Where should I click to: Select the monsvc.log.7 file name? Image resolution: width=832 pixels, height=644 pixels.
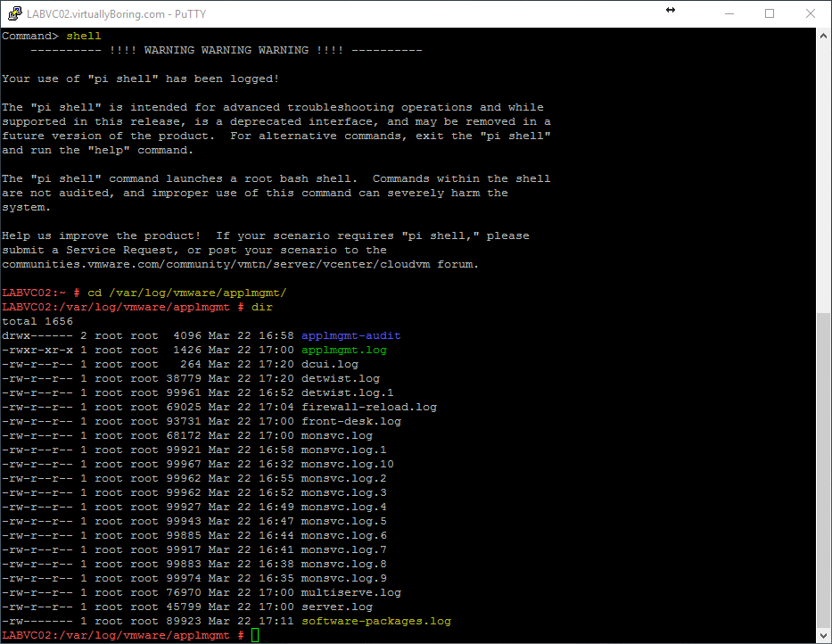point(344,550)
